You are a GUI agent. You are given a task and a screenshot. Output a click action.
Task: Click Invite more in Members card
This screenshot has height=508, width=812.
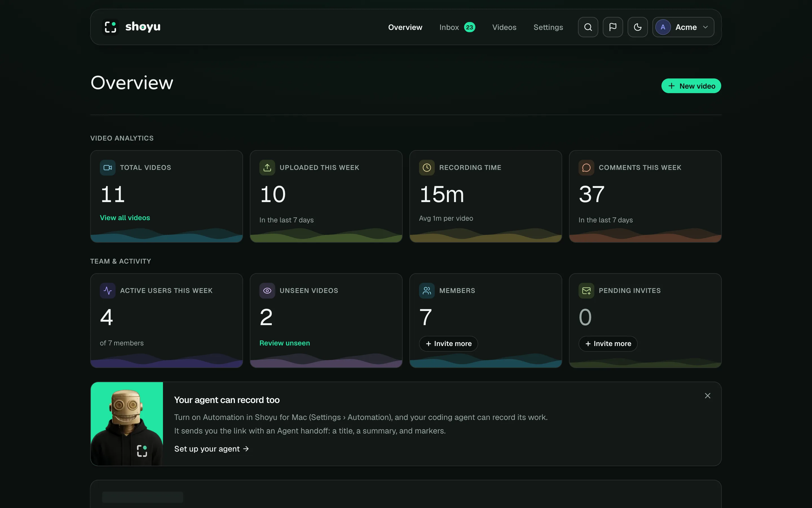click(448, 344)
